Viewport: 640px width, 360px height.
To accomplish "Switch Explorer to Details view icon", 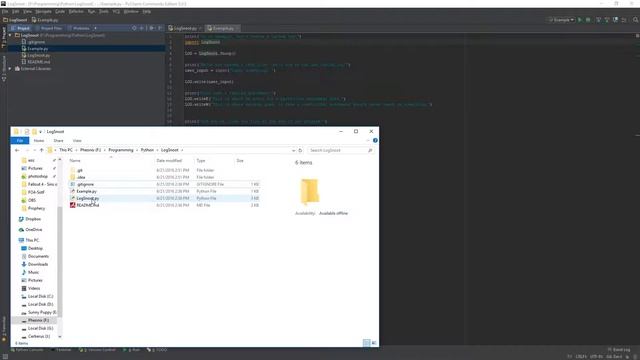I will pos(366,343).
